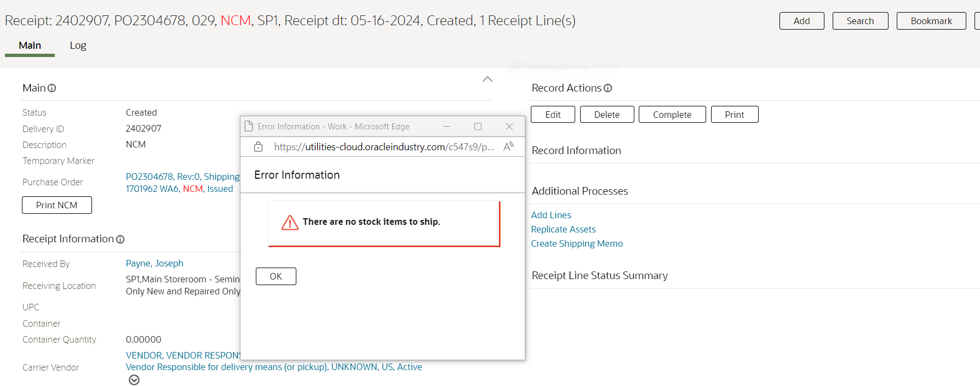Click the Record Actions info icon
Image resolution: width=980 pixels, height=386 pixels.
pos(608,88)
